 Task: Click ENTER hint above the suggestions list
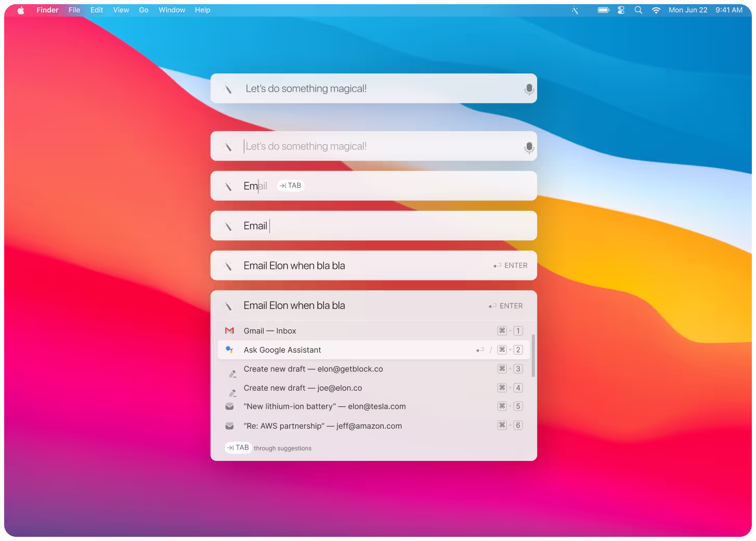point(506,306)
